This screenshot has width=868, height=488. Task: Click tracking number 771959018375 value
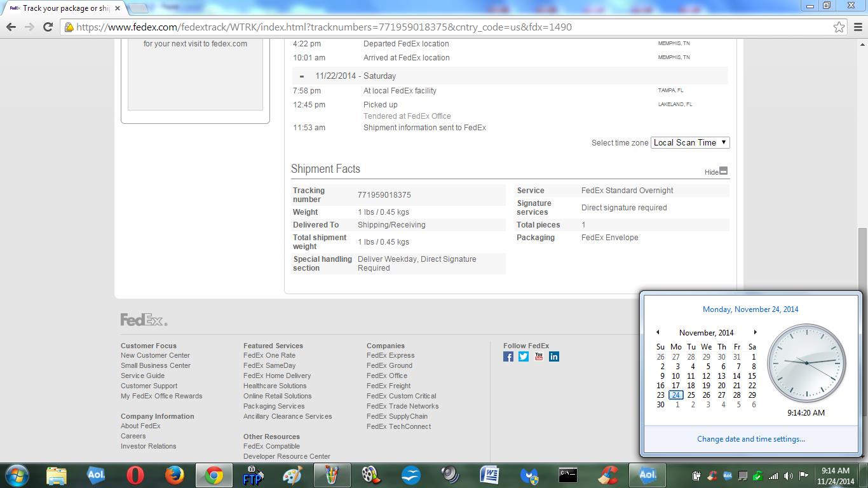tap(384, 195)
